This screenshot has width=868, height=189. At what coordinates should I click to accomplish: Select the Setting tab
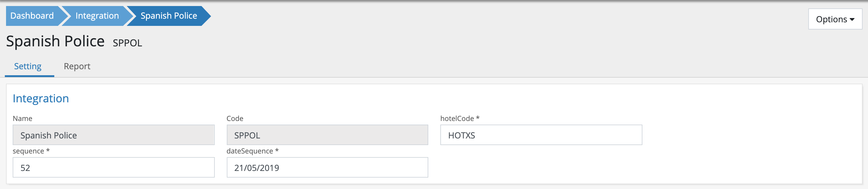[x=28, y=66]
